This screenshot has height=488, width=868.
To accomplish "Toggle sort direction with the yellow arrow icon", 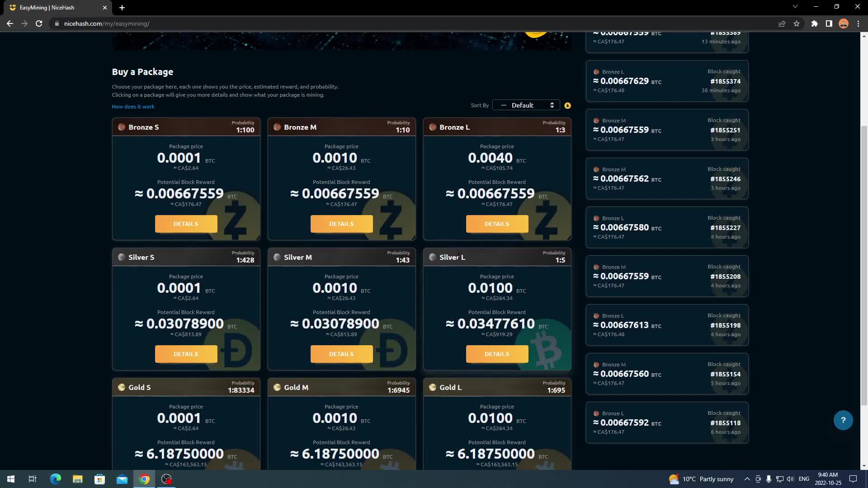I will [x=568, y=105].
